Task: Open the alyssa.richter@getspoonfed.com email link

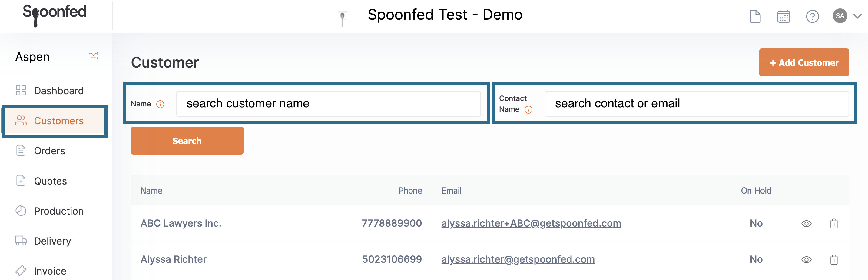Action: 518,259
